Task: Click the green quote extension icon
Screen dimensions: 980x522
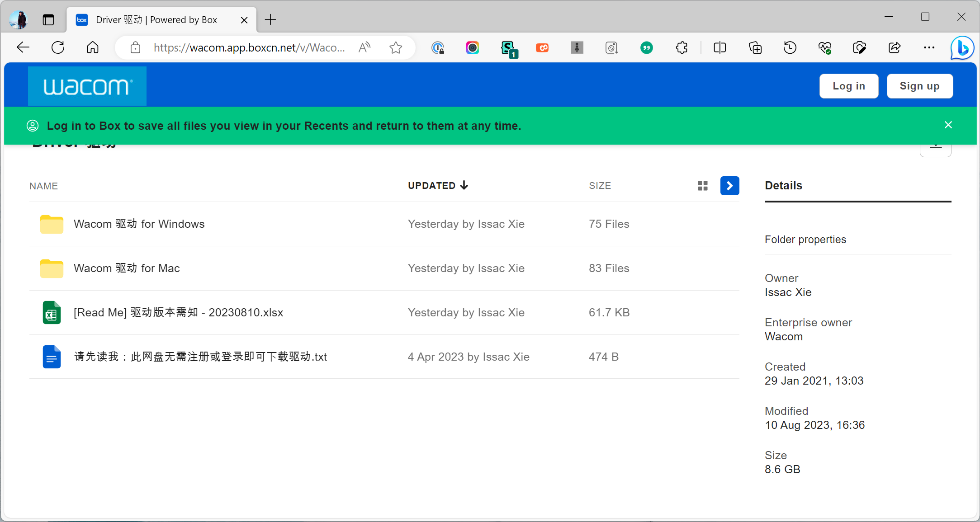Action: click(647, 47)
